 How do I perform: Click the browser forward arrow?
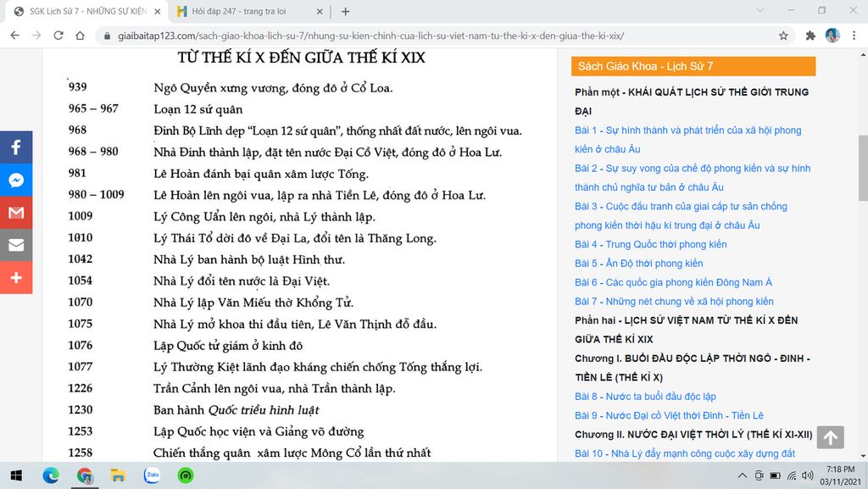point(36,36)
